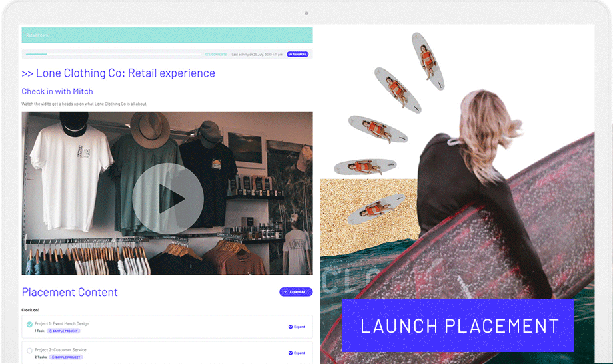613x364 pixels.
Task: Click the Clock on! section label
Action: 31,310
